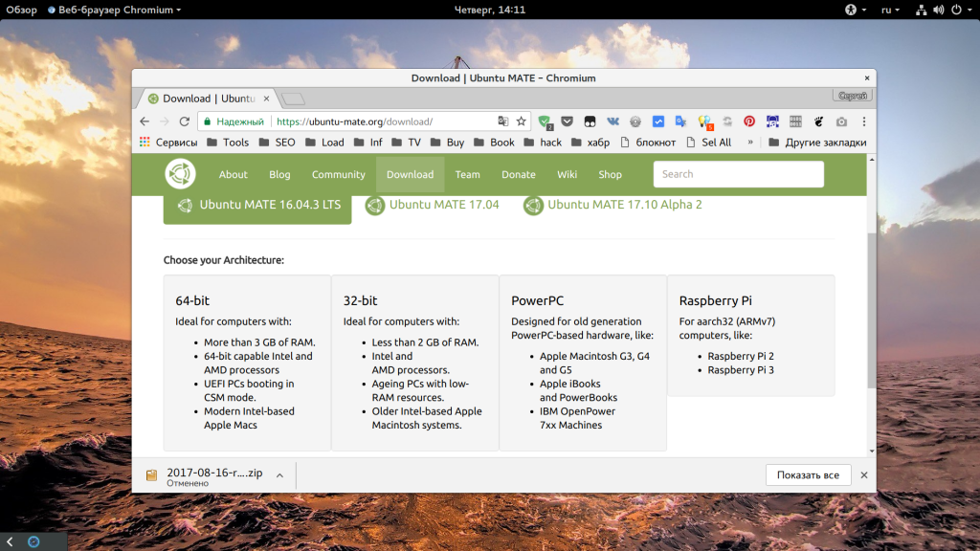The width and height of the screenshot is (980, 551).
Task: Click the address bar URL
Action: [x=354, y=121]
